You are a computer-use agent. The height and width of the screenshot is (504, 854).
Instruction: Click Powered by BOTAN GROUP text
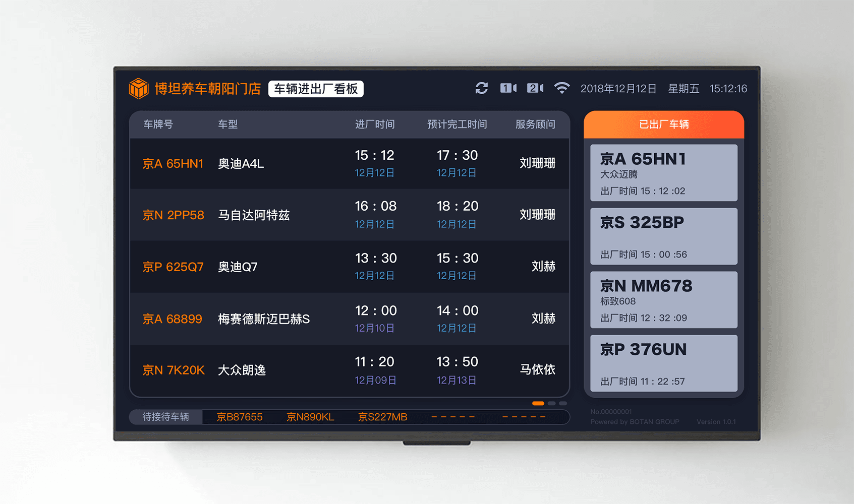coord(635,422)
